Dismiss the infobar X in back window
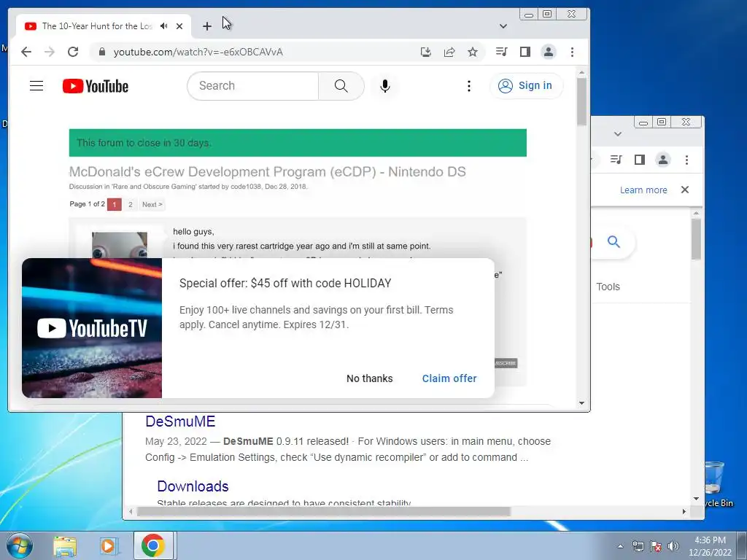Screen dimensions: 747x560 coord(685,190)
